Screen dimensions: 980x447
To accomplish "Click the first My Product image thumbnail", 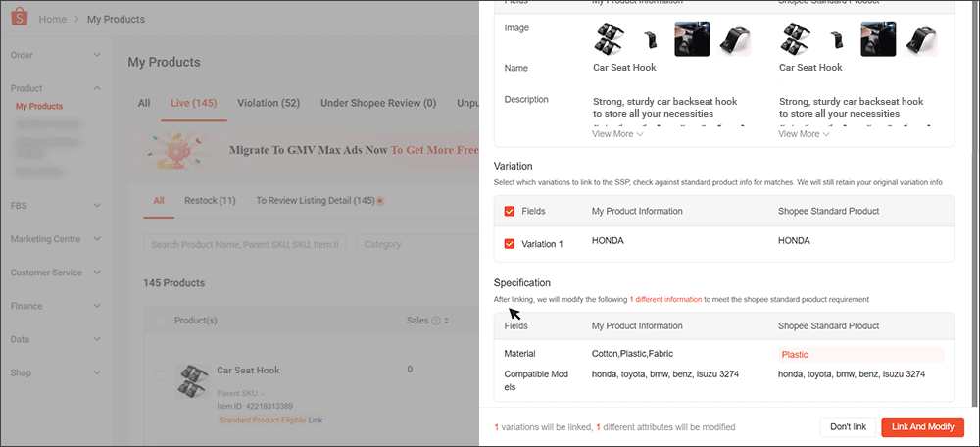I will [x=611, y=39].
